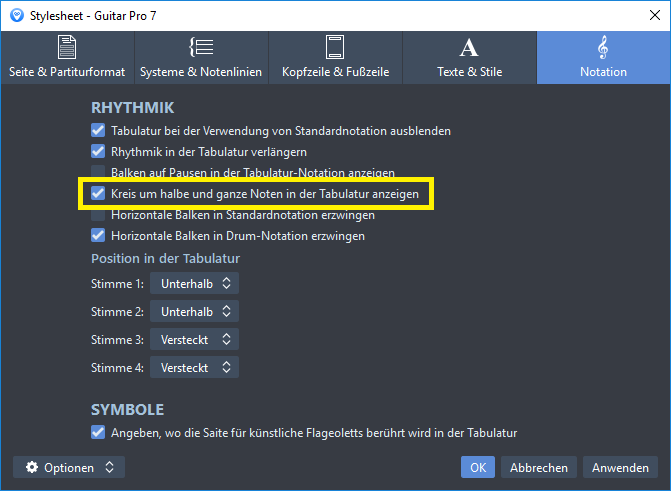This screenshot has height=491, width=671.
Task: Click the Anwenden button
Action: 621,467
